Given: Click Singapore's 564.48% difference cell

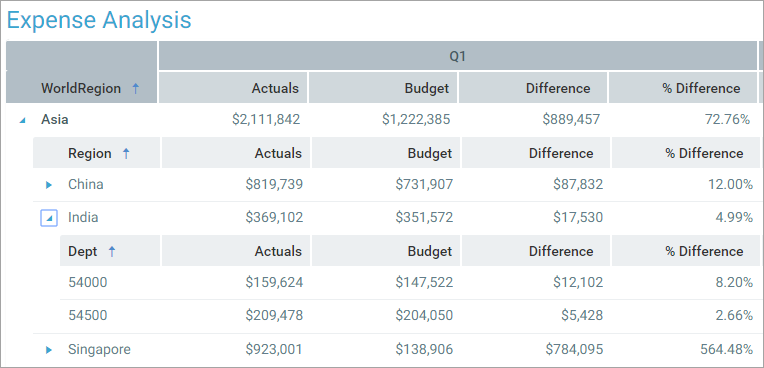Looking at the screenshot, I should (726, 349).
